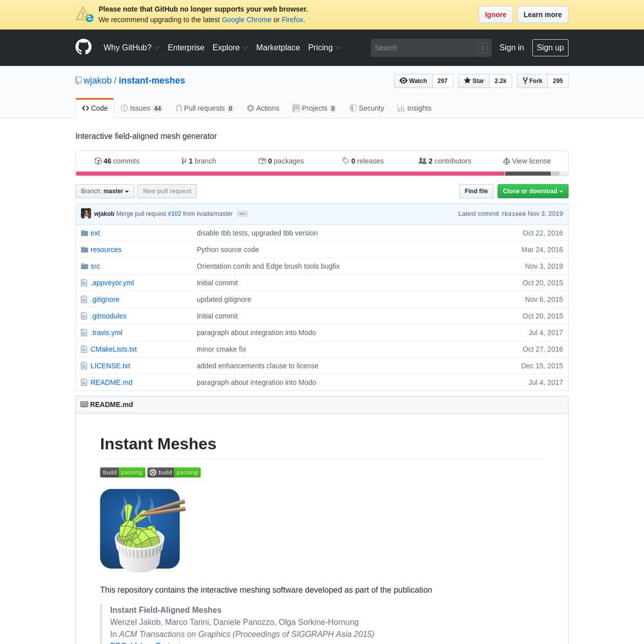Click wjakob's avatar in commit bar
The height and width of the screenshot is (644, 644).
click(x=86, y=214)
